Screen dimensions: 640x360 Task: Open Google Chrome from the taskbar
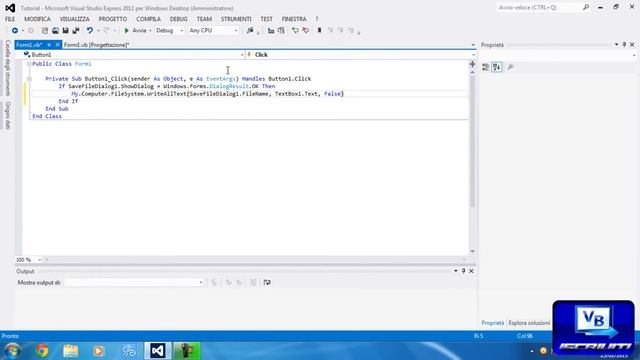tap(42, 351)
